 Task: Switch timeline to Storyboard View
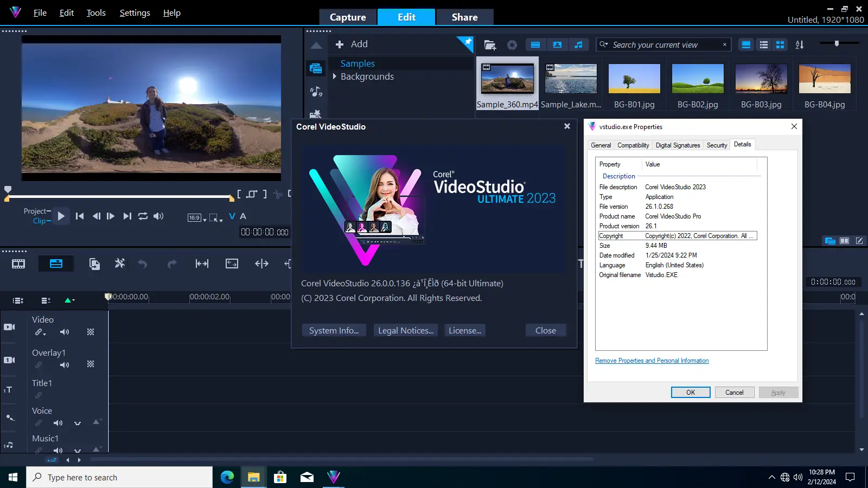[x=18, y=264]
